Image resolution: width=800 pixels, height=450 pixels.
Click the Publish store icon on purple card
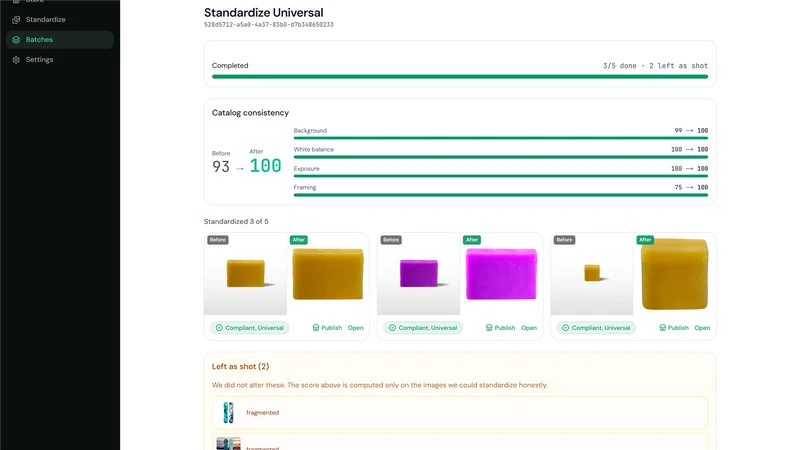click(489, 328)
